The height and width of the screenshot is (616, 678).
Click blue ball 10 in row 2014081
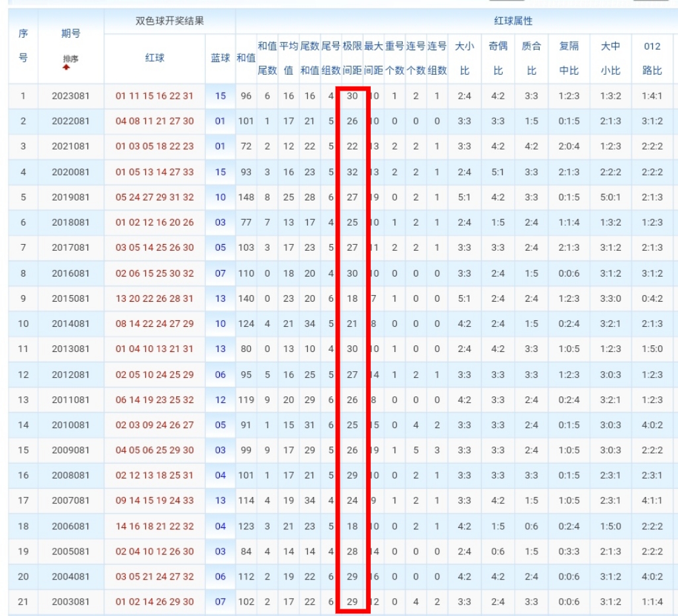(x=220, y=323)
